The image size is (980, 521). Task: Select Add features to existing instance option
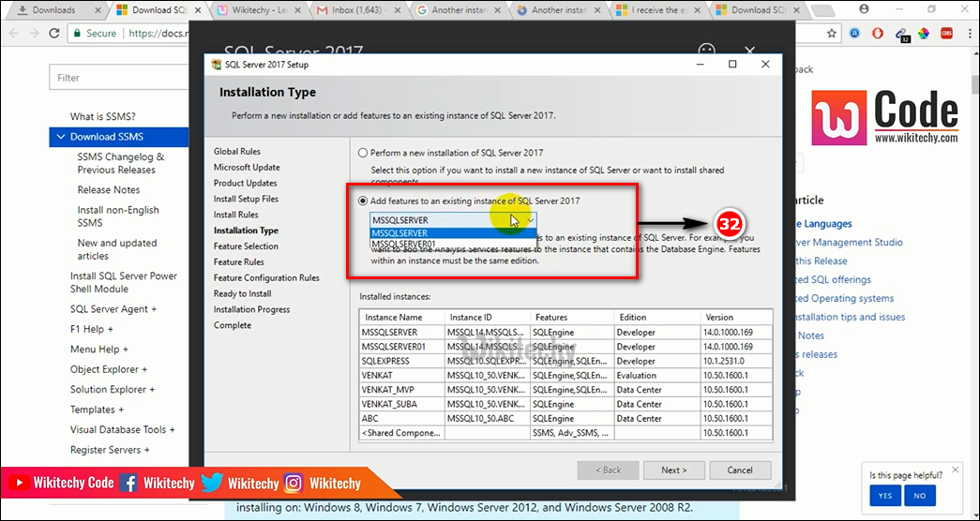tap(363, 201)
